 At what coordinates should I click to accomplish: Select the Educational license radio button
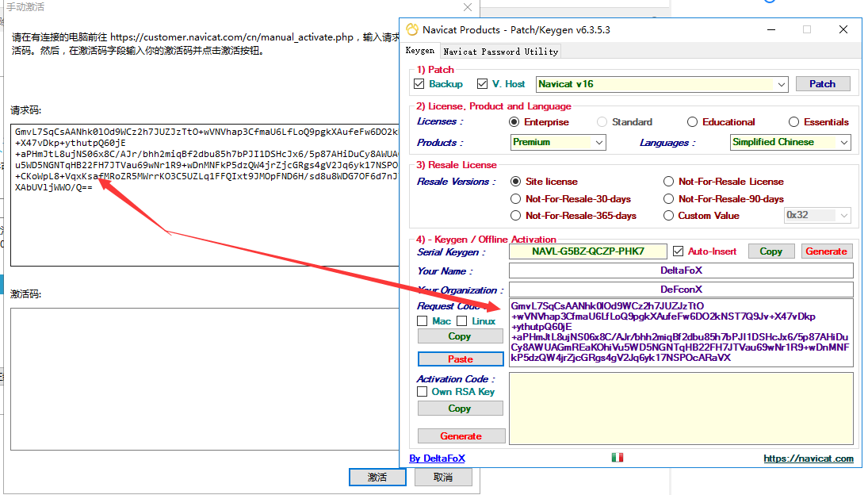692,122
